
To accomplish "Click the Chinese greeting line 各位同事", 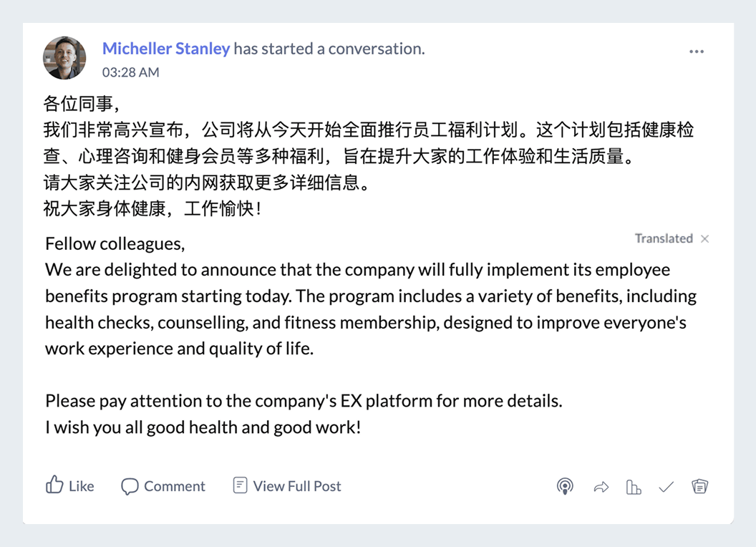I will (79, 104).
